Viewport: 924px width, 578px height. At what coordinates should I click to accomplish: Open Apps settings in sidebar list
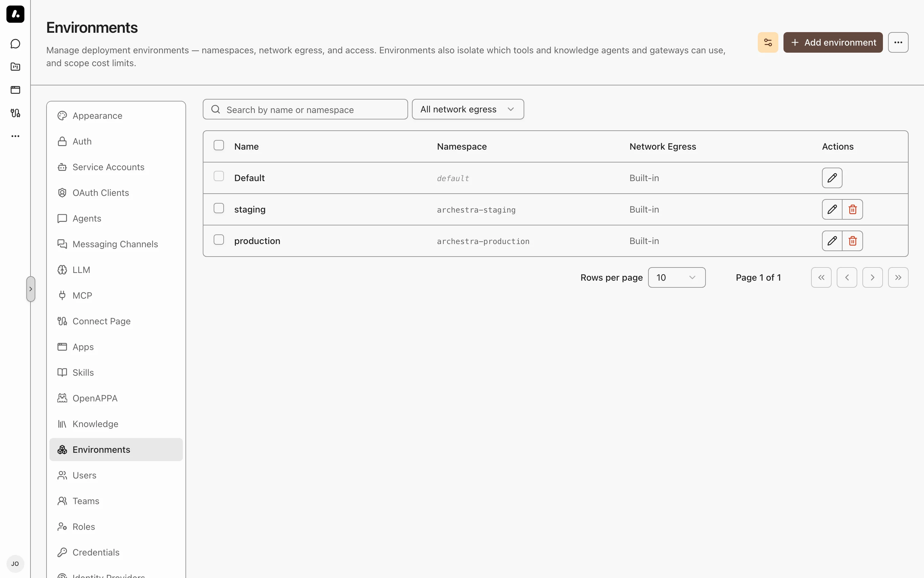(116, 347)
